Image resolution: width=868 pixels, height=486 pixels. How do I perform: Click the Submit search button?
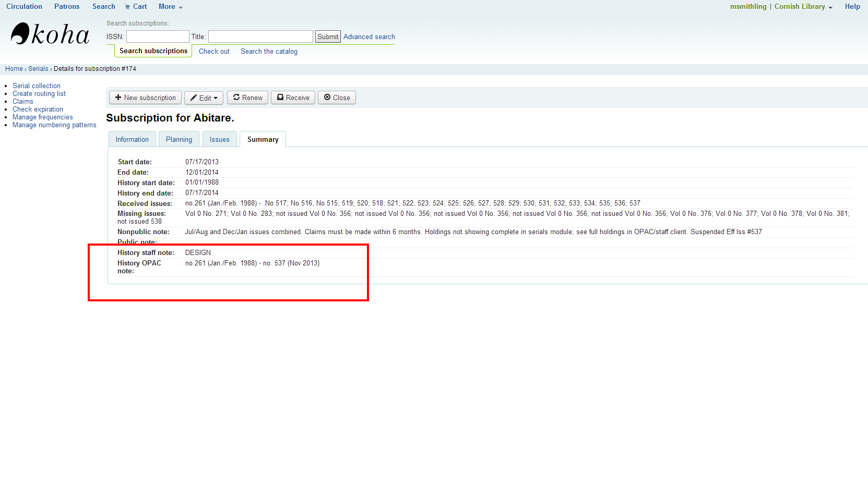tap(328, 37)
